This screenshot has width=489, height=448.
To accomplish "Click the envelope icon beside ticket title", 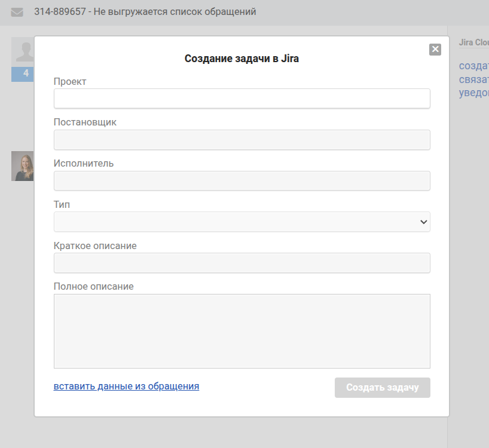I will click(x=17, y=12).
